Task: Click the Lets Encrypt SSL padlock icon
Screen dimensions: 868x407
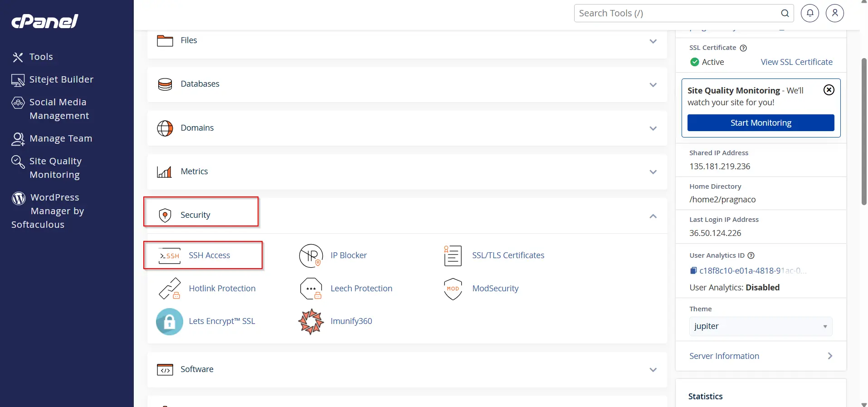Action: coord(170,322)
